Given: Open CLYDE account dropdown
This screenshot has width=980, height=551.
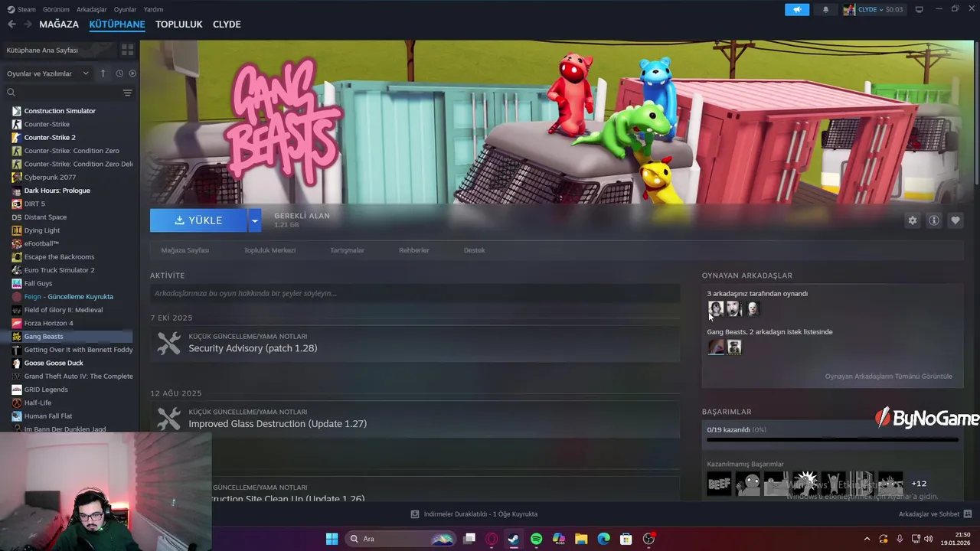Looking at the screenshot, I should 874,10.
